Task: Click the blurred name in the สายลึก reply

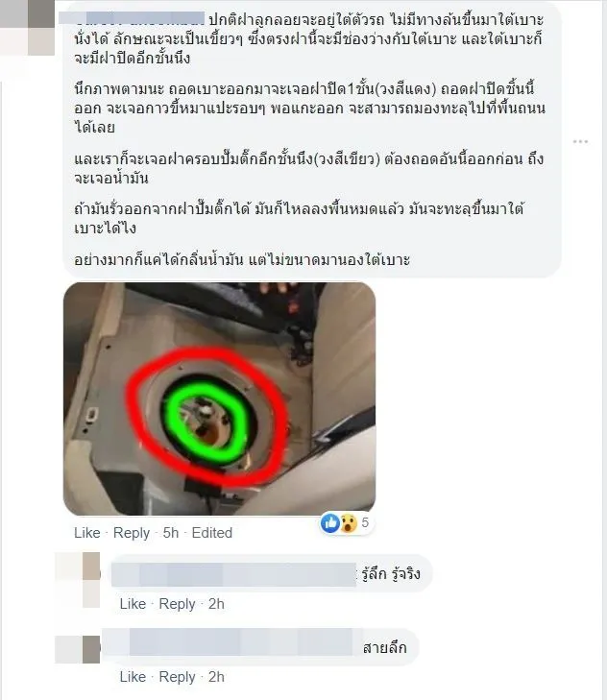Action: click(x=232, y=647)
